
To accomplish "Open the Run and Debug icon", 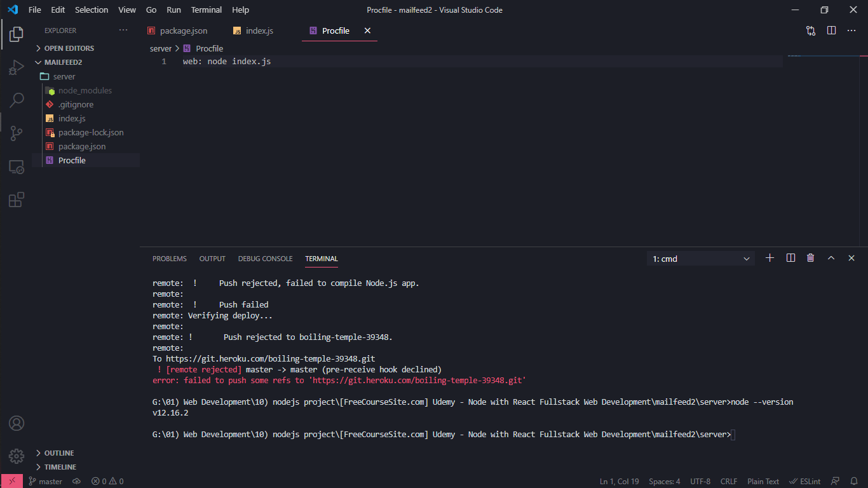I will point(16,67).
